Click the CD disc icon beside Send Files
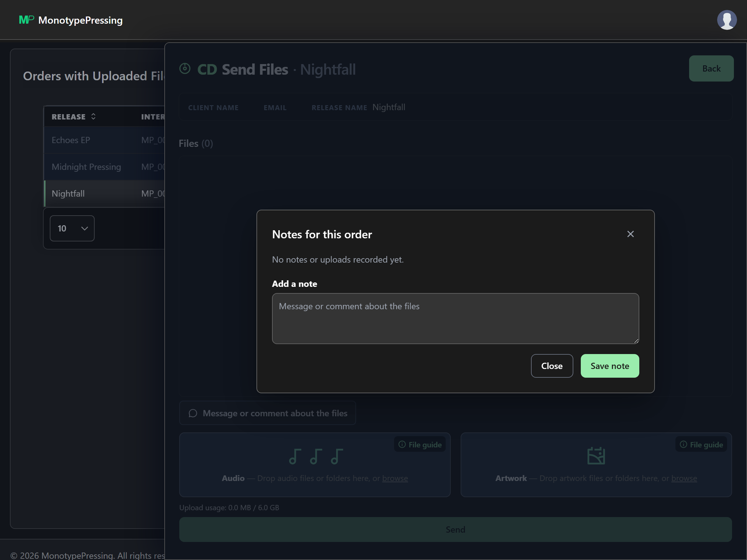 point(185,68)
